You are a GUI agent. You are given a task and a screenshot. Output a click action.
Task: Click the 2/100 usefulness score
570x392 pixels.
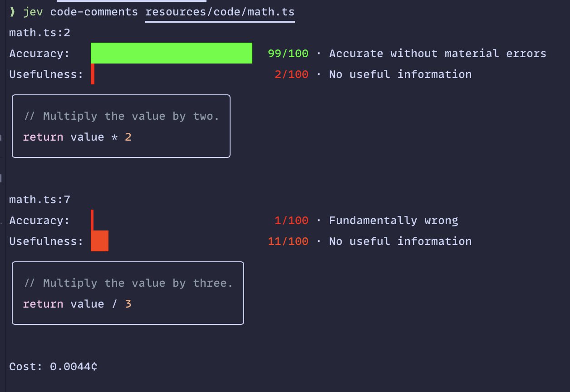pyautogui.click(x=291, y=74)
